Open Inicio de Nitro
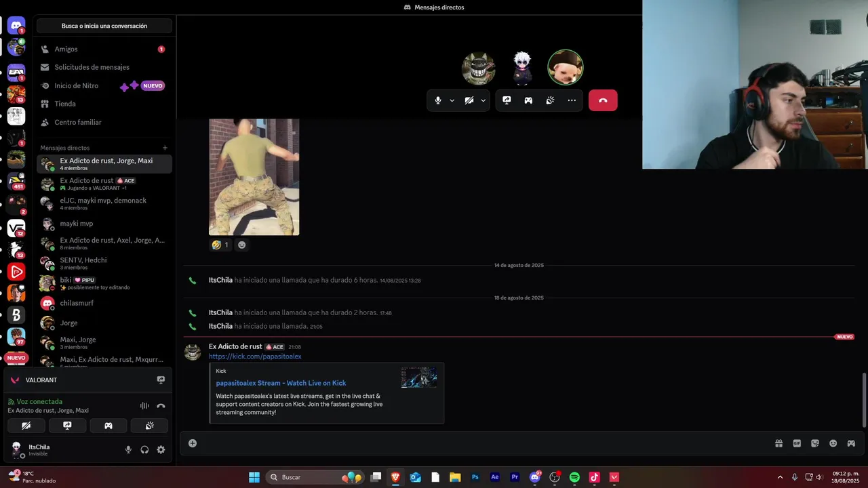Screen dimensions: 868x488 click(104, 85)
